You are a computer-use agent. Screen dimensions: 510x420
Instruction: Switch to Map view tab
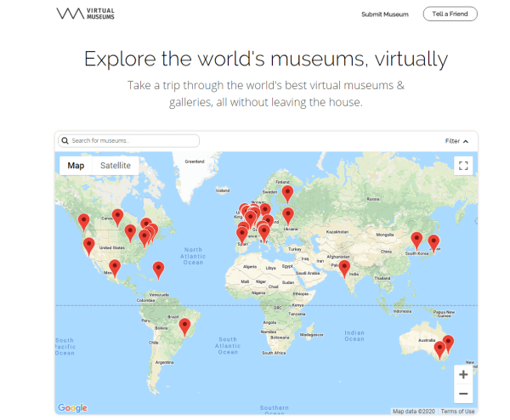tap(76, 166)
